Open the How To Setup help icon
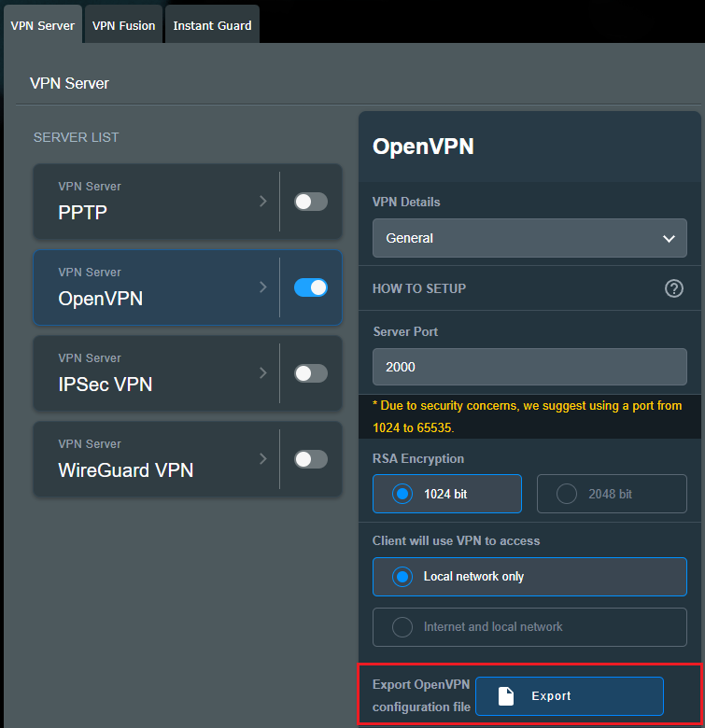Viewport: 705px width, 728px height. point(673,288)
